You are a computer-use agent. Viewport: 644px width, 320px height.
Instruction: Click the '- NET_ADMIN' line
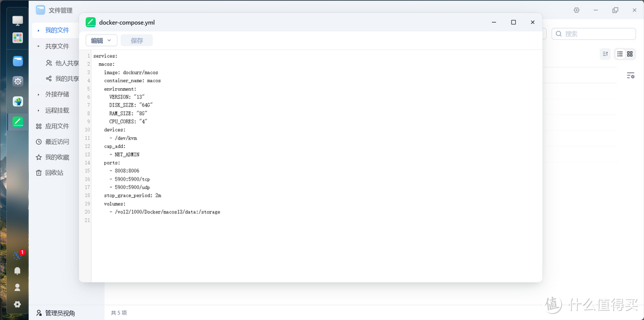point(125,155)
